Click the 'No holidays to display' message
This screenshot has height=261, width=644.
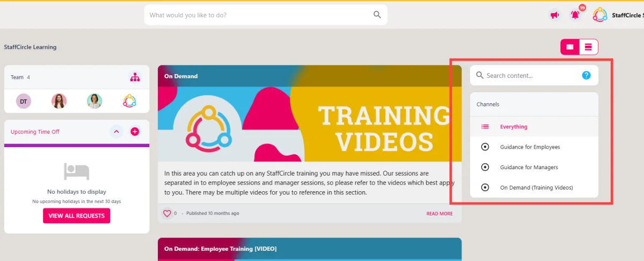pyautogui.click(x=77, y=192)
